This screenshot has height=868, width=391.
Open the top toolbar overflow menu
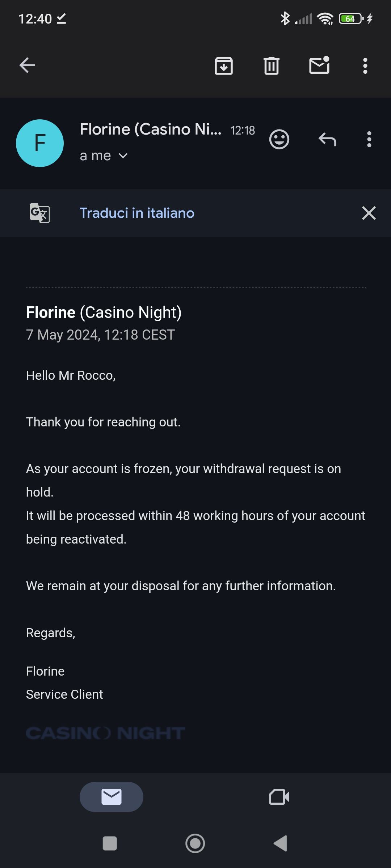[x=365, y=66]
